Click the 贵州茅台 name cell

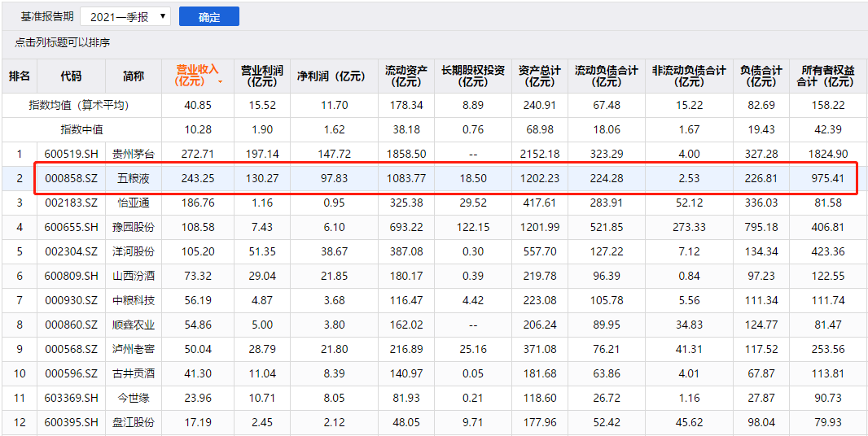tap(134, 153)
